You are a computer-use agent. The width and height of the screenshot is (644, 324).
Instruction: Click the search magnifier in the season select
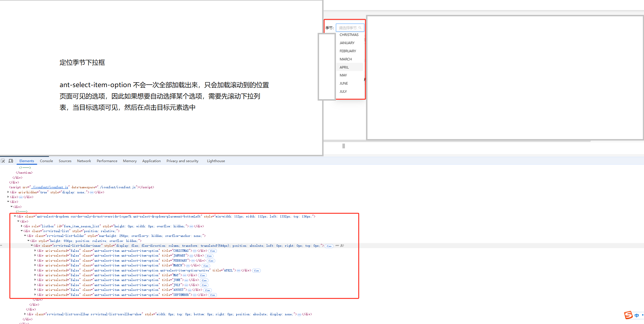tap(360, 28)
